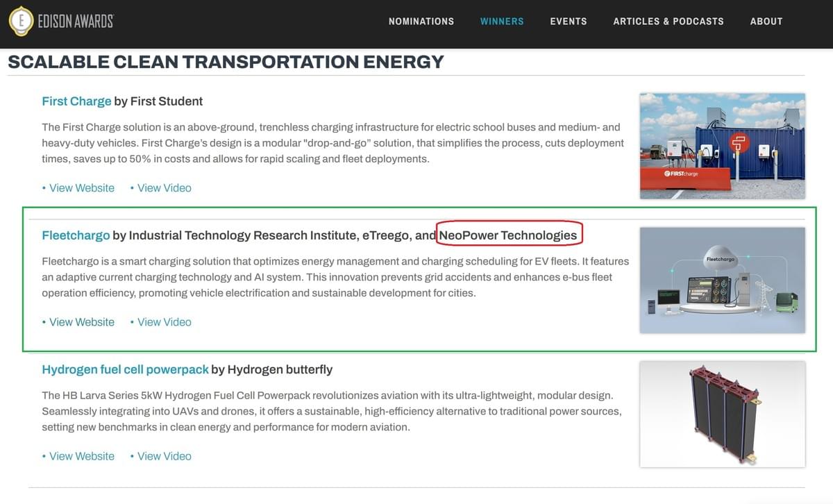The height and width of the screenshot is (504, 833).
Task: Click the Scalable Clean Transportation Energy heading
Action: tap(226, 62)
